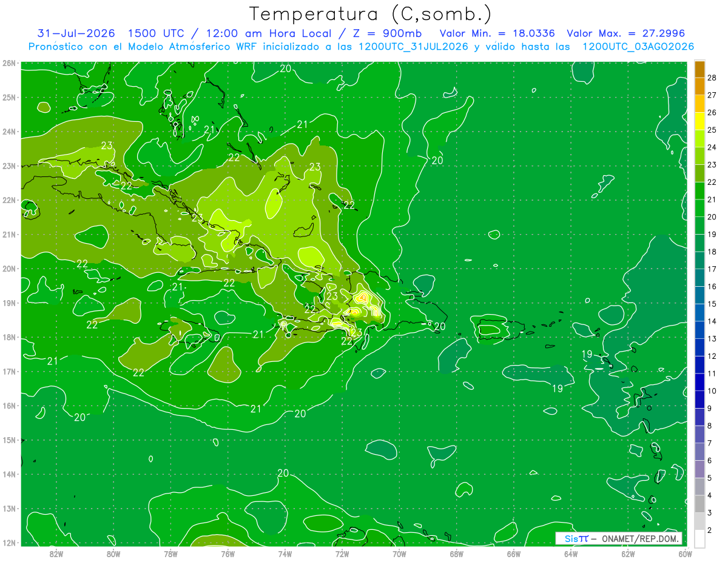
Task: Click the "76W" longitude axis label
Action: click(227, 554)
